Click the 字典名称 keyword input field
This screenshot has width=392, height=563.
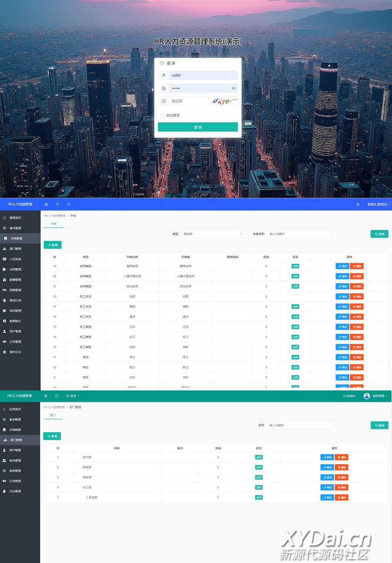299,234
